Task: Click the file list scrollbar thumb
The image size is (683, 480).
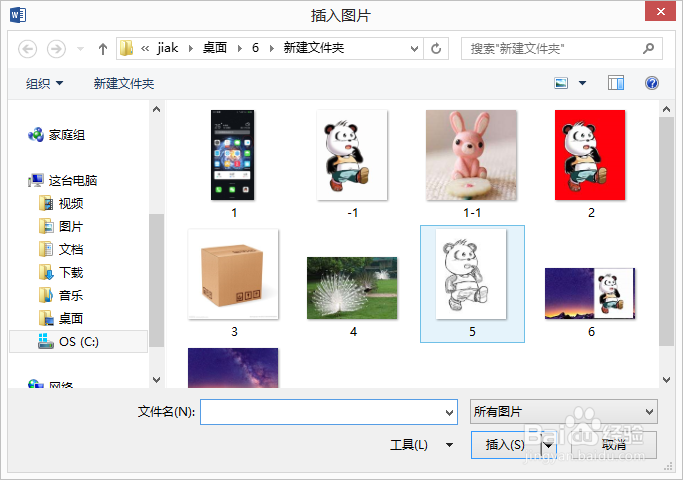Action: tap(666, 231)
